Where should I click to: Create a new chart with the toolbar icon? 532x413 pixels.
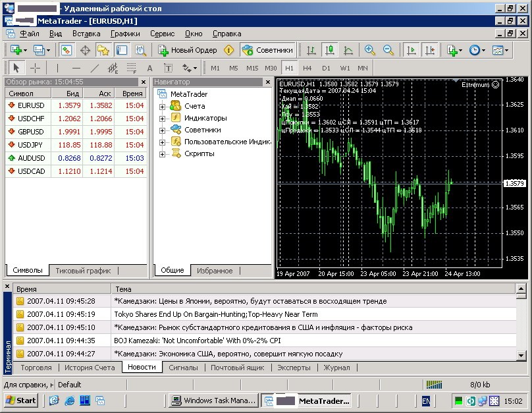point(16,50)
